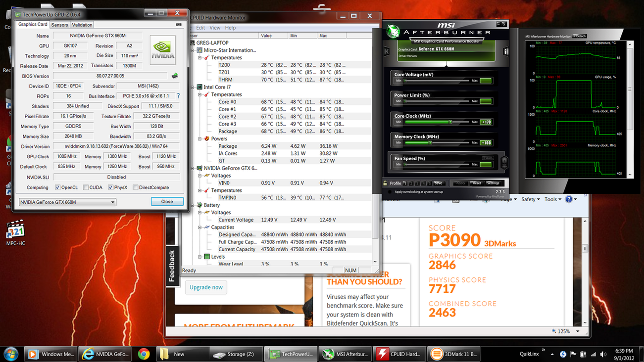Click the Afterburner left K arrow icon

pyautogui.click(x=387, y=51)
